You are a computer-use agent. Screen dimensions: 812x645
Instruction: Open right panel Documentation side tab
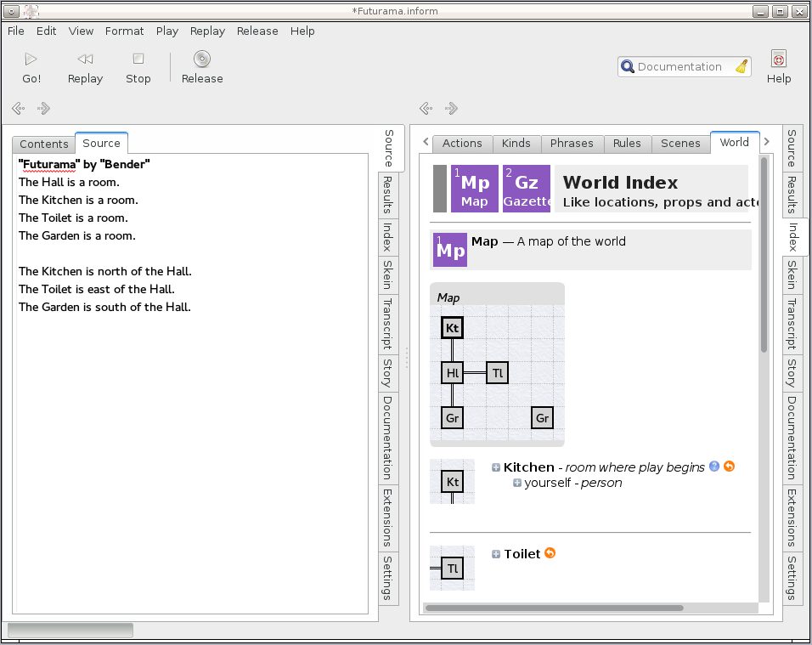(792, 438)
